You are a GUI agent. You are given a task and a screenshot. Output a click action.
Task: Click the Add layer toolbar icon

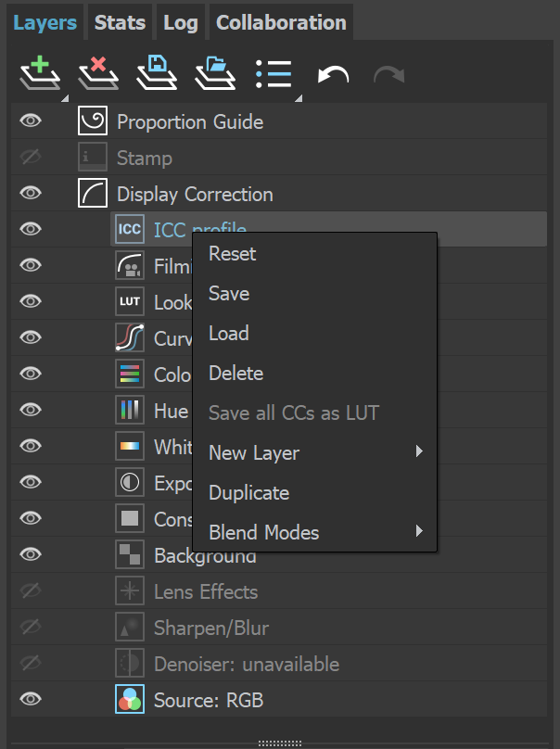[40, 73]
